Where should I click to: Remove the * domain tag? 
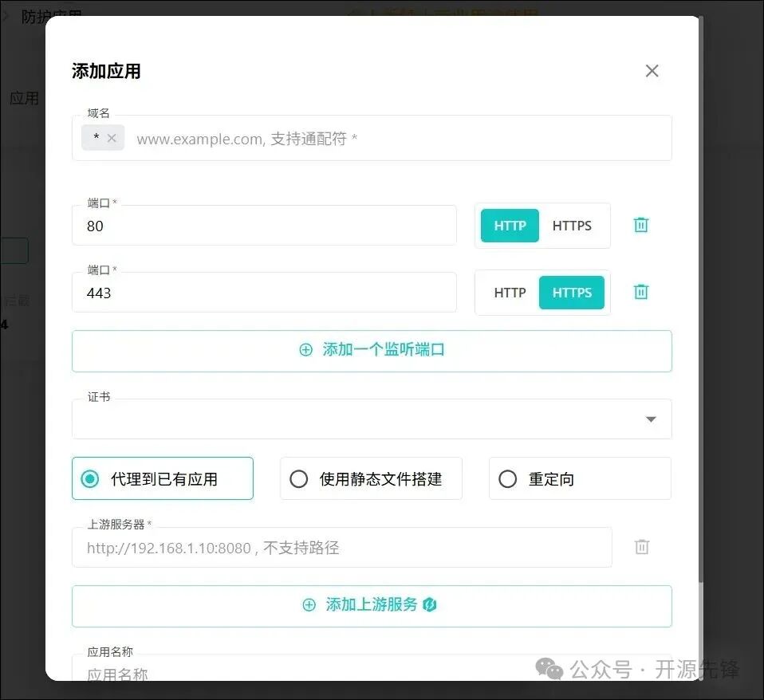click(112, 138)
